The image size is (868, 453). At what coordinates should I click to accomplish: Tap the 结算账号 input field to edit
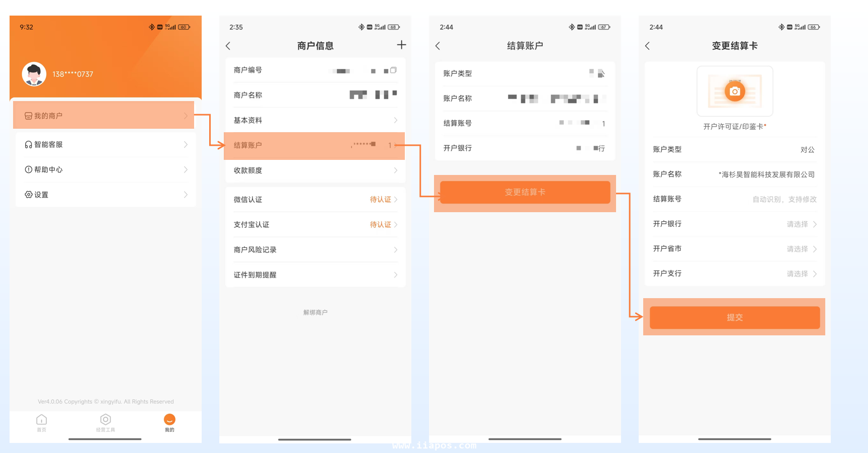784,199
